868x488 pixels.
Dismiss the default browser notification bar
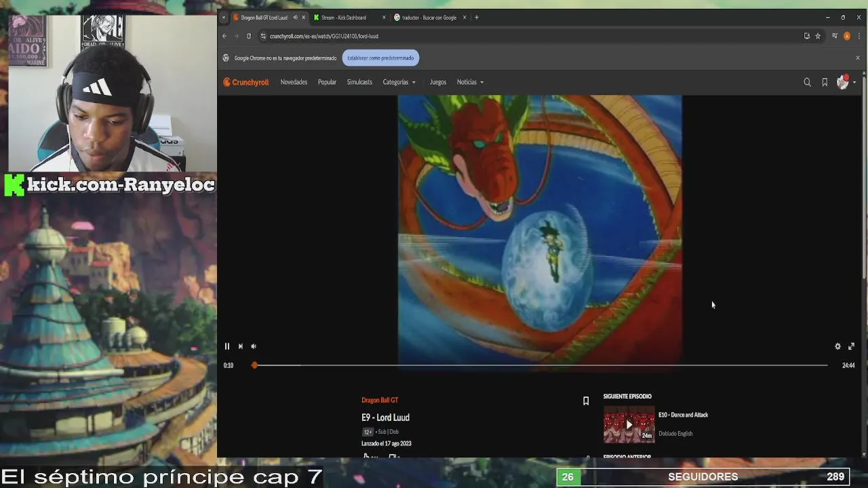tap(857, 58)
